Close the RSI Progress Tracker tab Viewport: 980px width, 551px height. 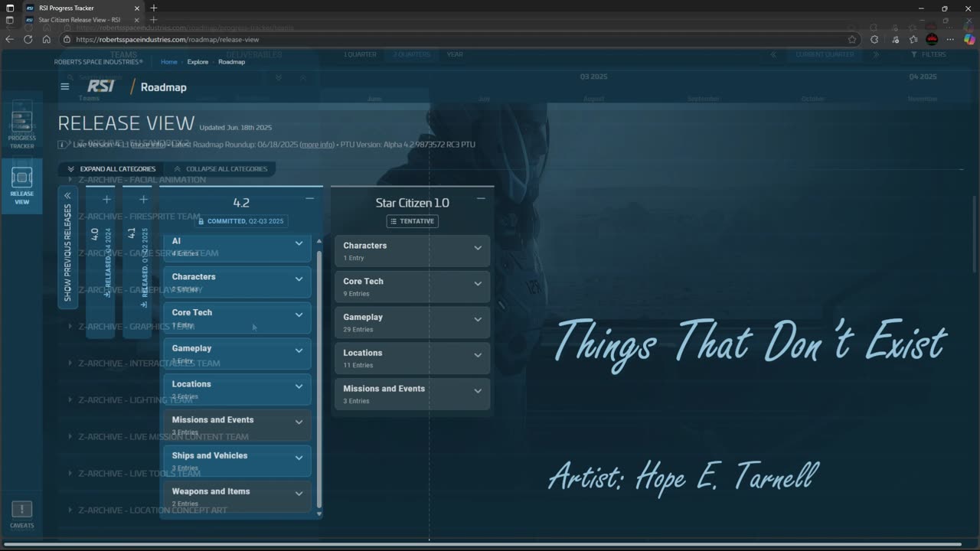[137, 8]
